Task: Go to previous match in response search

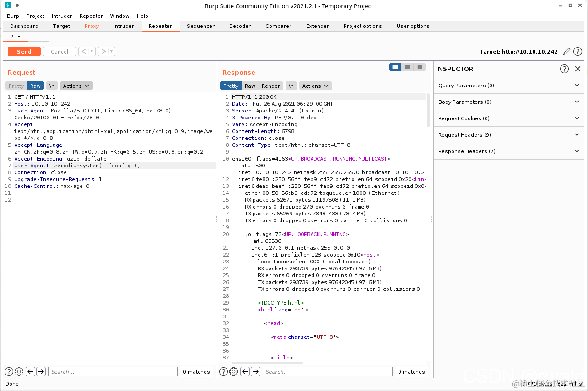Action: pyautogui.click(x=245, y=371)
